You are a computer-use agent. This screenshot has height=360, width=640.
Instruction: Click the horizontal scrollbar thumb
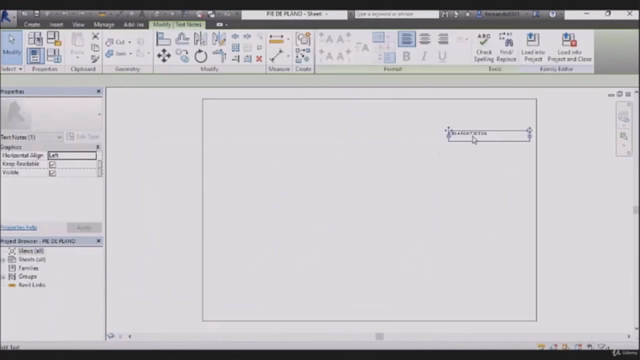(x=379, y=336)
